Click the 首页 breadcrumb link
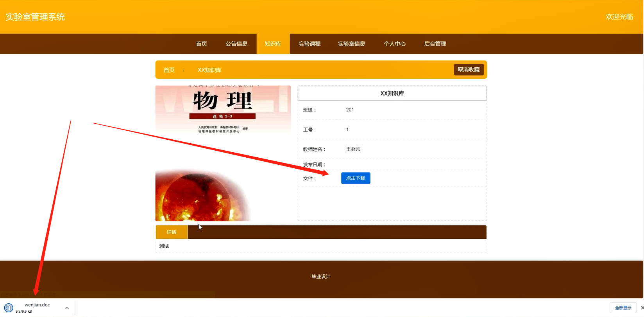Image resolution: width=644 pixels, height=317 pixels. (x=169, y=70)
